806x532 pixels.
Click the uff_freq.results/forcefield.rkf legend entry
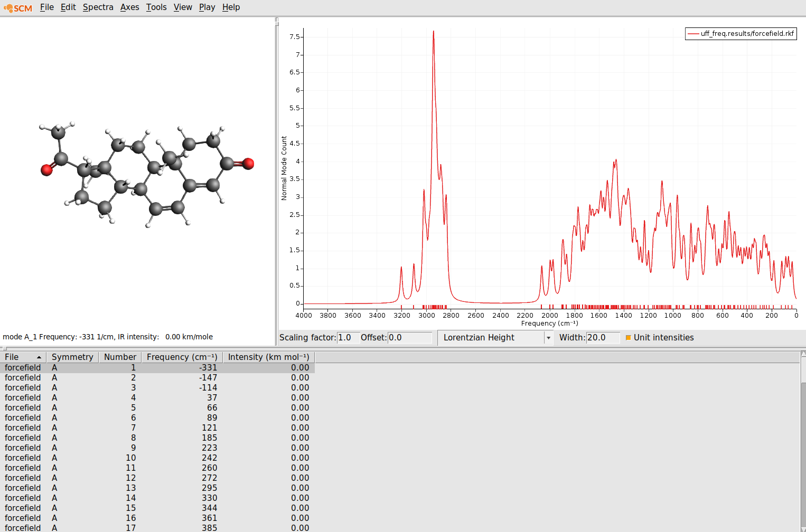(x=741, y=34)
